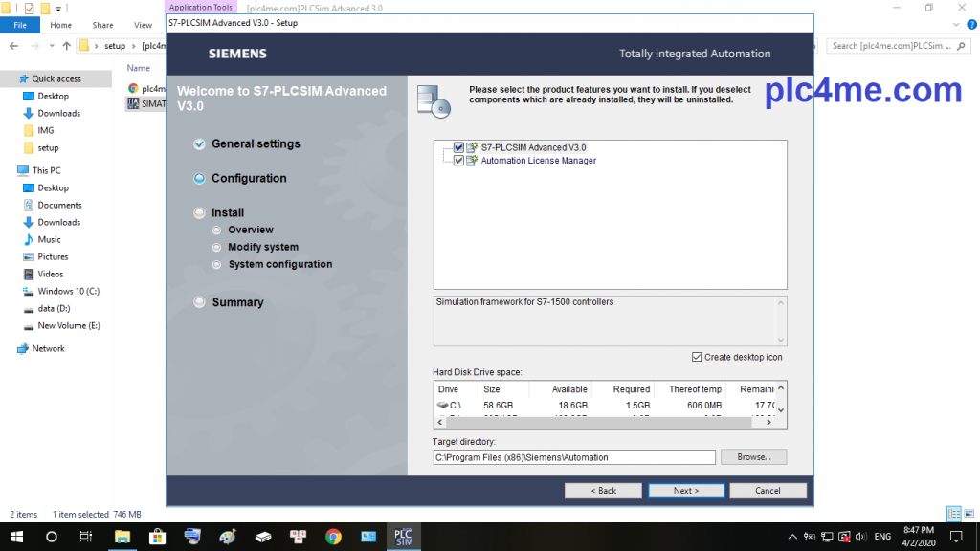The width and height of the screenshot is (980, 551).
Task: Open Microsoft Store from the taskbar
Action: coord(157,536)
